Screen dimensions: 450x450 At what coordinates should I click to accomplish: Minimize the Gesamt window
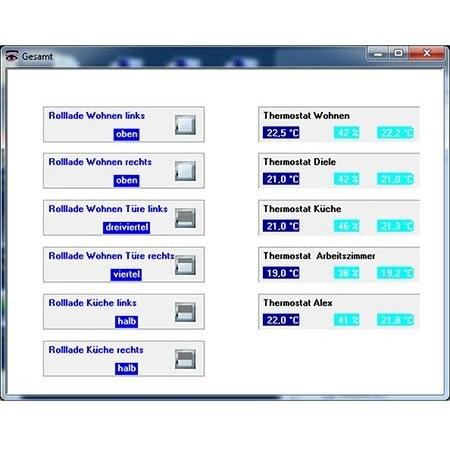point(378,53)
